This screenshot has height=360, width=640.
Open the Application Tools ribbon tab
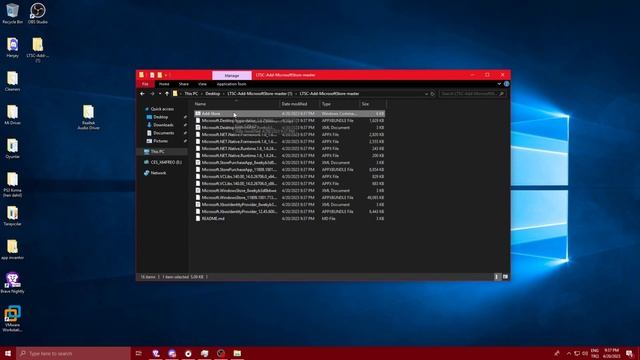pyautogui.click(x=231, y=84)
